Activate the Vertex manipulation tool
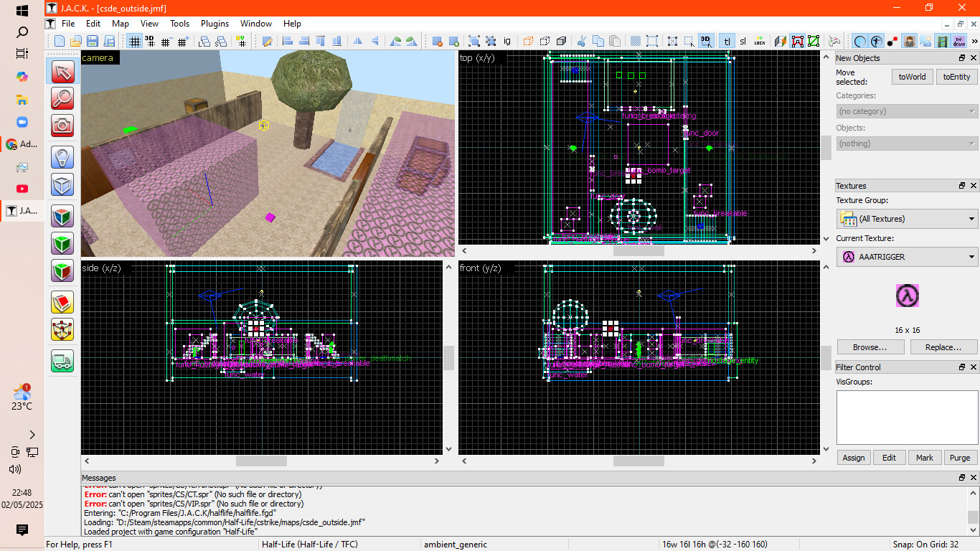The width and height of the screenshot is (980, 551). point(62,329)
